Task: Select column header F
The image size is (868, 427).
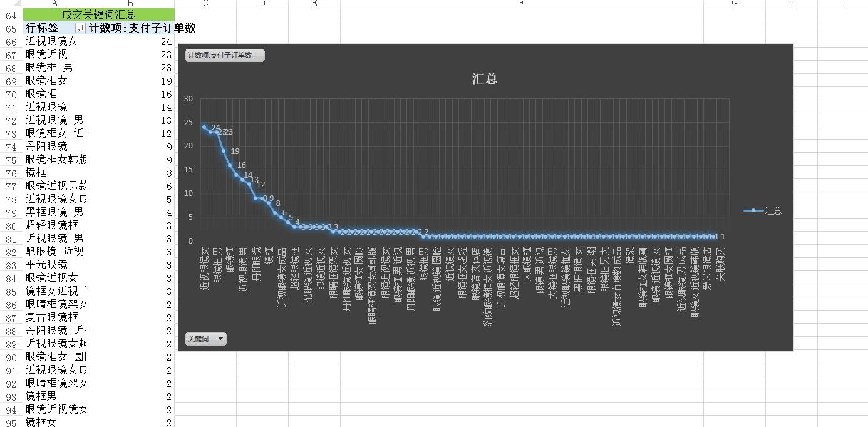Action: coord(522,4)
